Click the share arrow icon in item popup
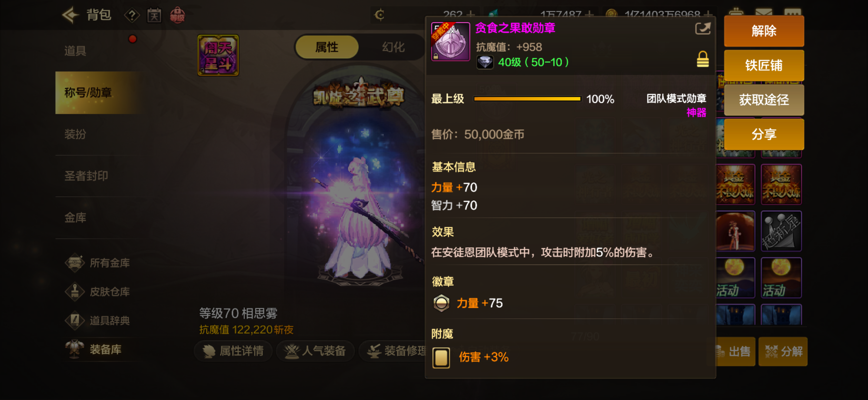The height and width of the screenshot is (400, 868). point(703,29)
